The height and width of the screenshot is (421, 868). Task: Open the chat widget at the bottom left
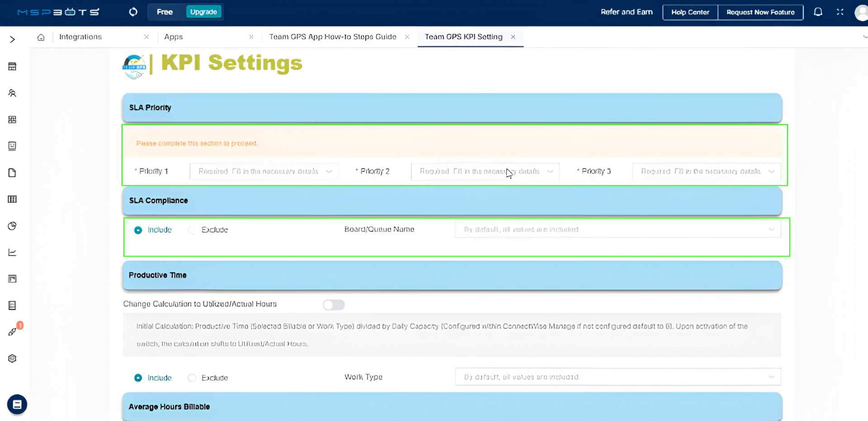17,404
